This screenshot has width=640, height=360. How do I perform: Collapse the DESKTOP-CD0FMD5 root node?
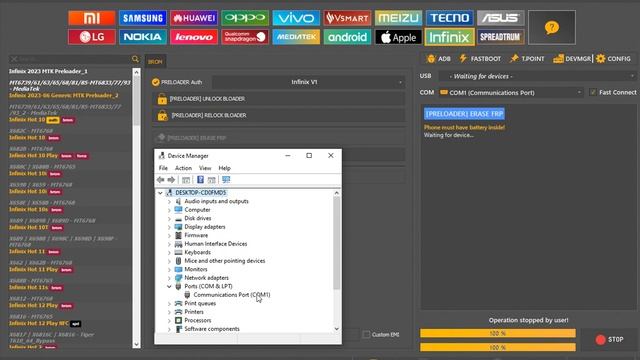(x=160, y=193)
